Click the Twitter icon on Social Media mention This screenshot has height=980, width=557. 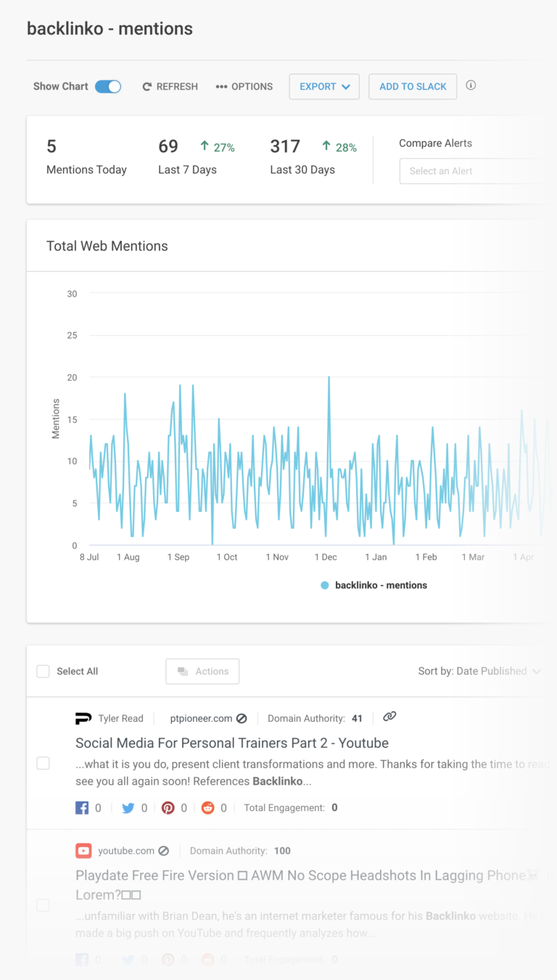[128, 807]
